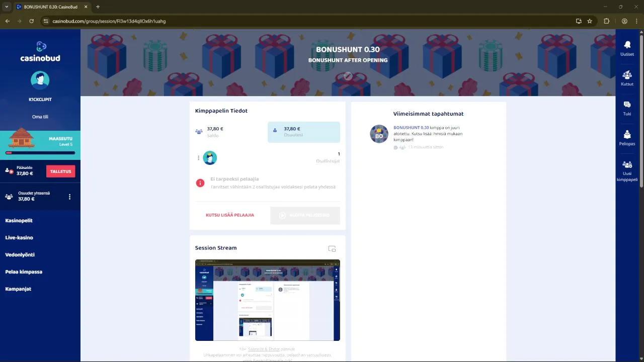The height and width of the screenshot is (362, 644).
Task: Open the participant's three-dot options menu
Action: tap(198, 158)
